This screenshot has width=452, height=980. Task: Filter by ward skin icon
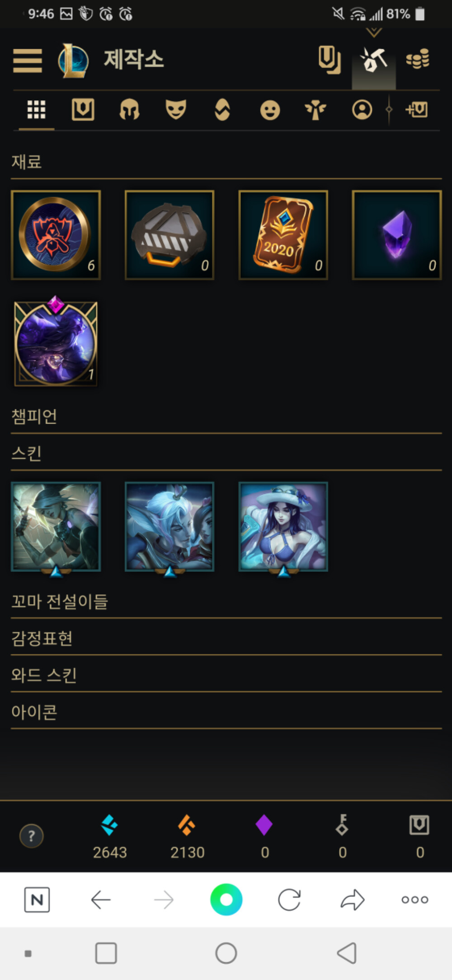tap(315, 110)
